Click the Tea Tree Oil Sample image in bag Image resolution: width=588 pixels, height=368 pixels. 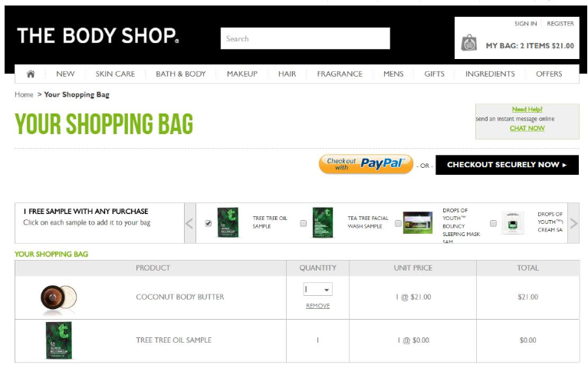(58, 340)
